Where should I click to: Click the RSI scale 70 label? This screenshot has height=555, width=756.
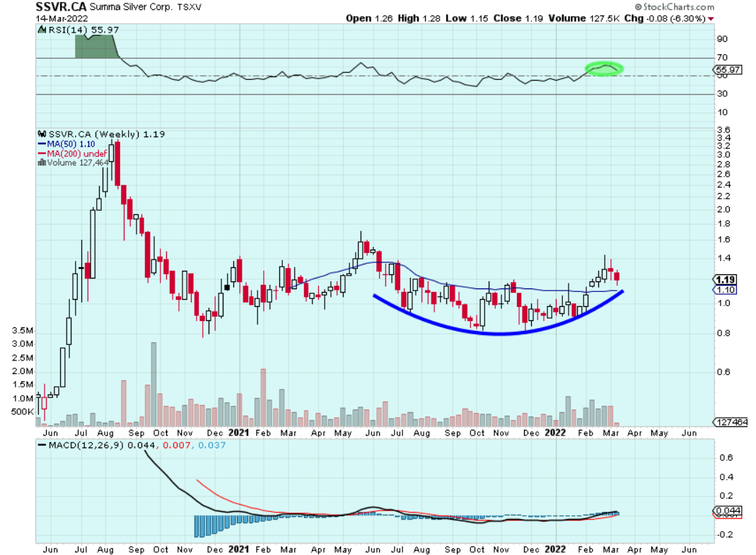tap(722, 57)
